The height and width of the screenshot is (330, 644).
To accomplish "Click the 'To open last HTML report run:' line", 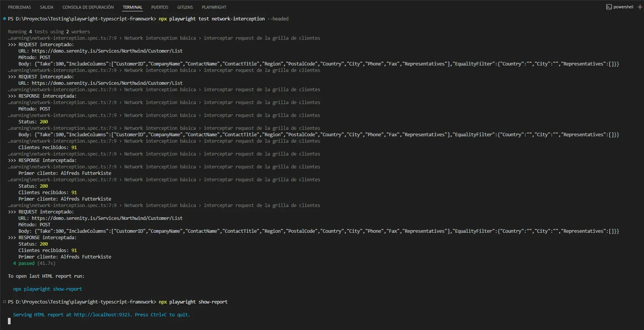I will (46, 276).
